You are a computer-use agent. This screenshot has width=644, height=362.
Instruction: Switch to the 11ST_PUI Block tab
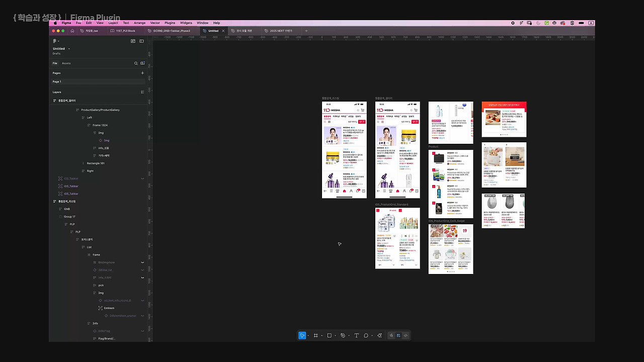tap(123, 31)
